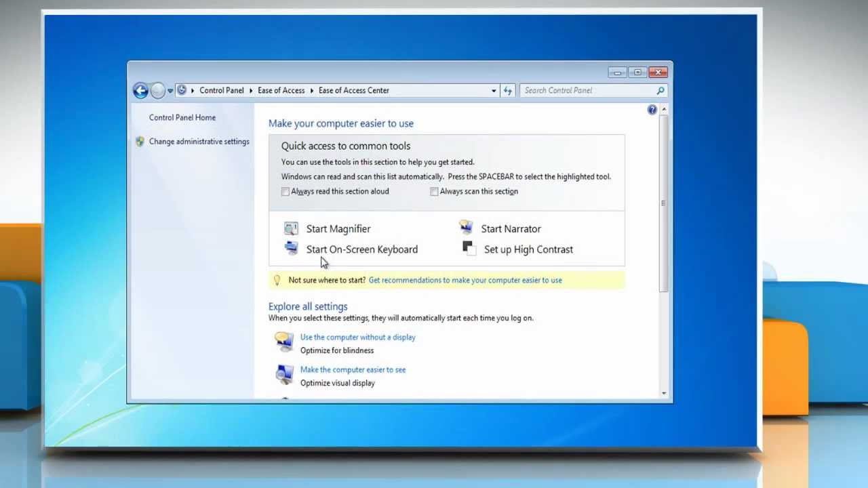The height and width of the screenshot is (488, 868).
Task: Expand the arrow after Ease of Access breadcrumb
Action: pos(312,90)
